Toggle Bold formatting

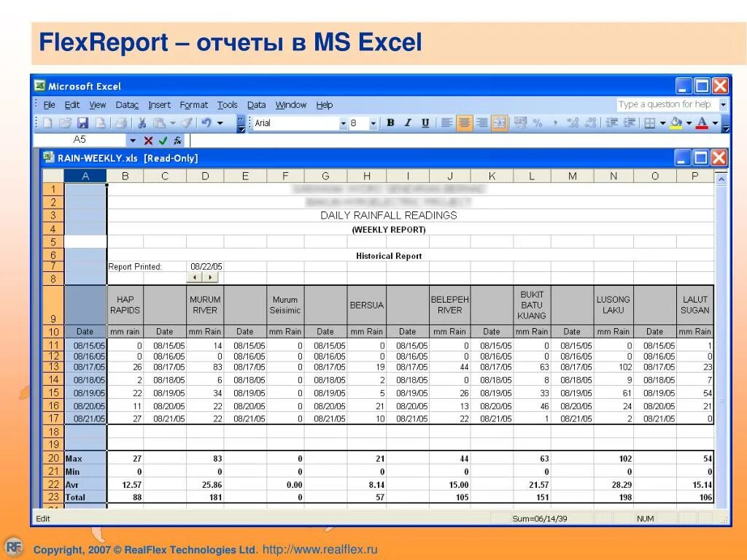391,122
